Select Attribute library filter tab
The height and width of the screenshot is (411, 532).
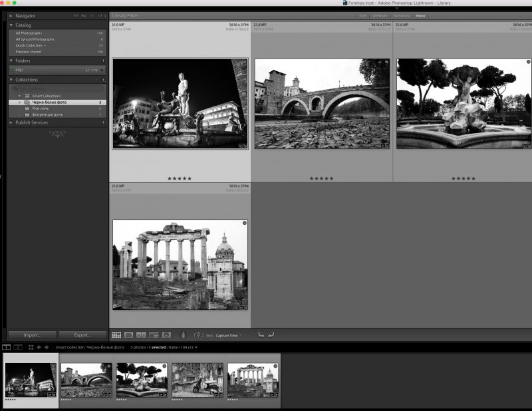[x=380, y=16]
